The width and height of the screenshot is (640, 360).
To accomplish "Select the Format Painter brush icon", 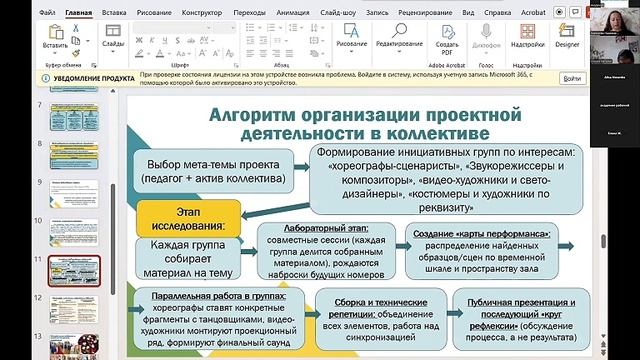I will [x=76, y=53].
